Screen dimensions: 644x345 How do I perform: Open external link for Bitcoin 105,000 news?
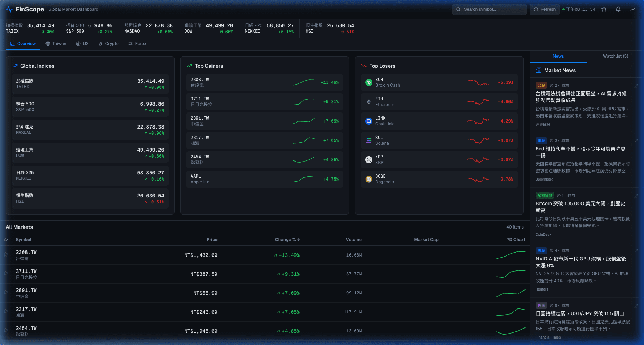tap(636, 196)
